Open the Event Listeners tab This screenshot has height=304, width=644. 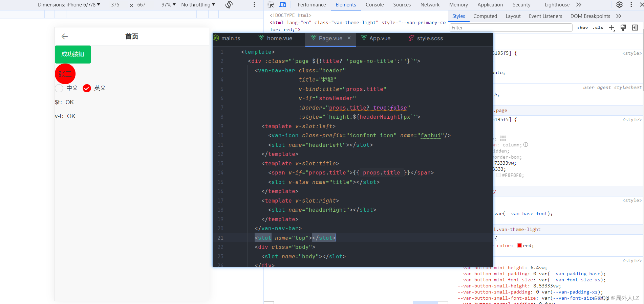545,16
